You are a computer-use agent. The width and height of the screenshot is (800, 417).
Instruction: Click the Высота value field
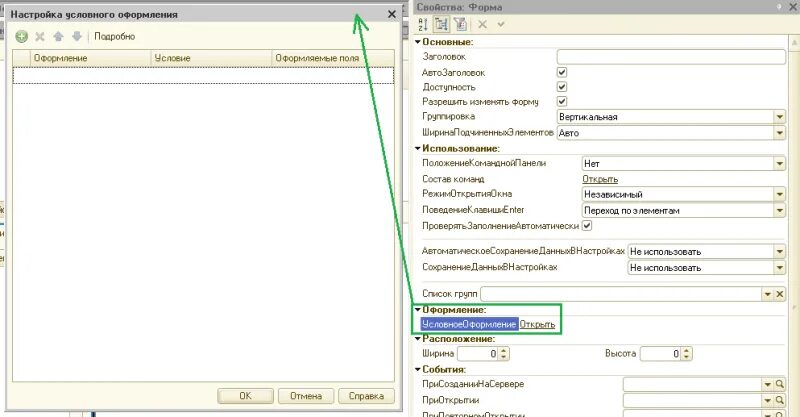pyautogui.click(x=660, y=354)
